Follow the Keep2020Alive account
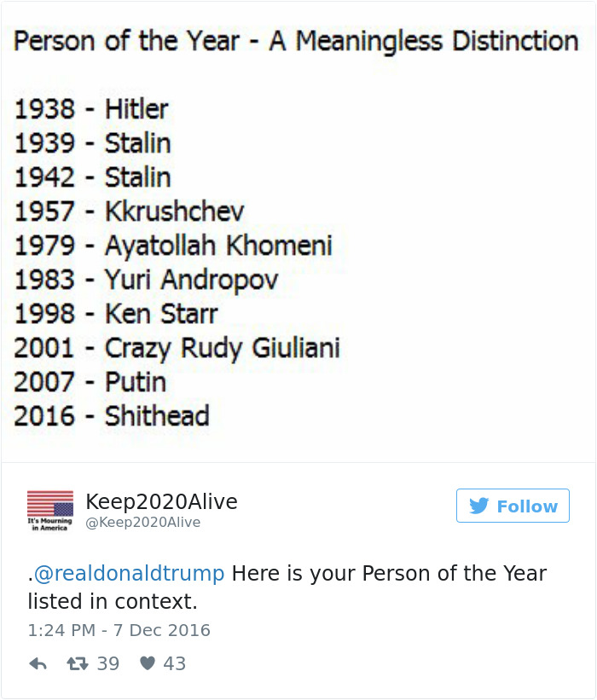Screen dimensions: 597x700 point(513,506)
